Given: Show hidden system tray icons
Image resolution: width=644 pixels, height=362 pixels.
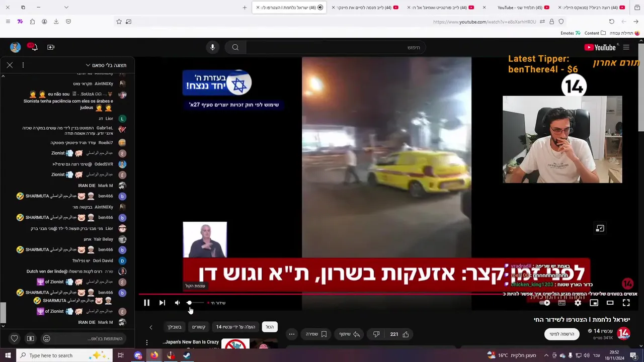Looking at the screenshot, I should pos(546,355).
